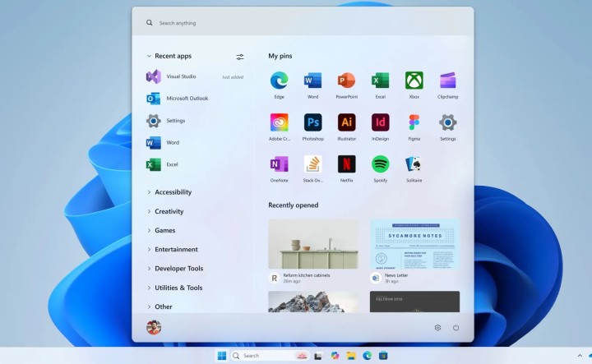Image resolution: width=592 pixels, height=364 pixels.
Task: Select Visual Studio in Recent apps
Action: tap(181, 76)
